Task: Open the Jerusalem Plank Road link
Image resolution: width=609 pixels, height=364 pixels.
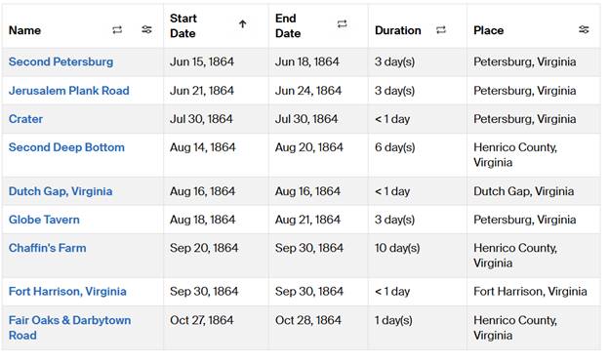Action: tap(69, 91)
